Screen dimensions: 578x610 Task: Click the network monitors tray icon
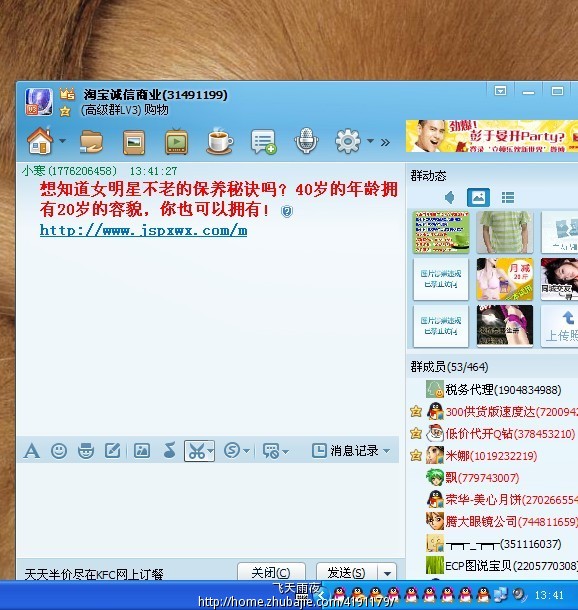pos(501,594)
